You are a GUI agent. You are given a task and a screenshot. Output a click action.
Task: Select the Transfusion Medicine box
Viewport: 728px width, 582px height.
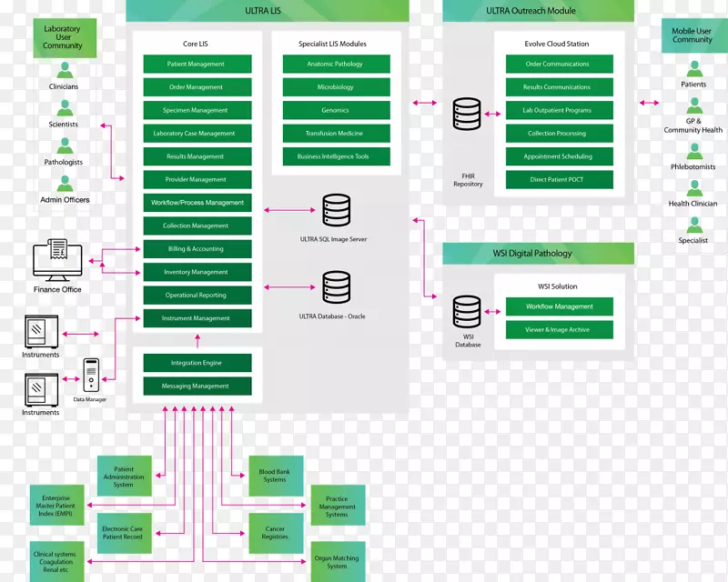click(336, 133)
